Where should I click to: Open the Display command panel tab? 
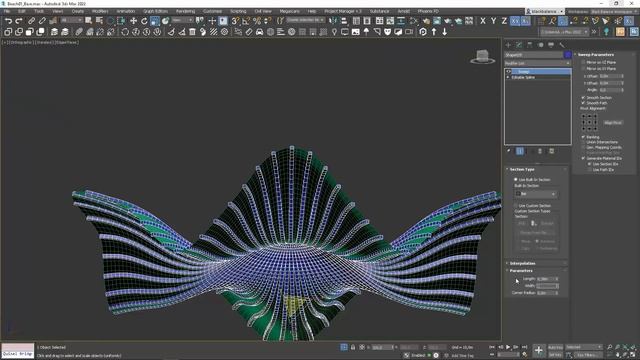pos(551,45)
